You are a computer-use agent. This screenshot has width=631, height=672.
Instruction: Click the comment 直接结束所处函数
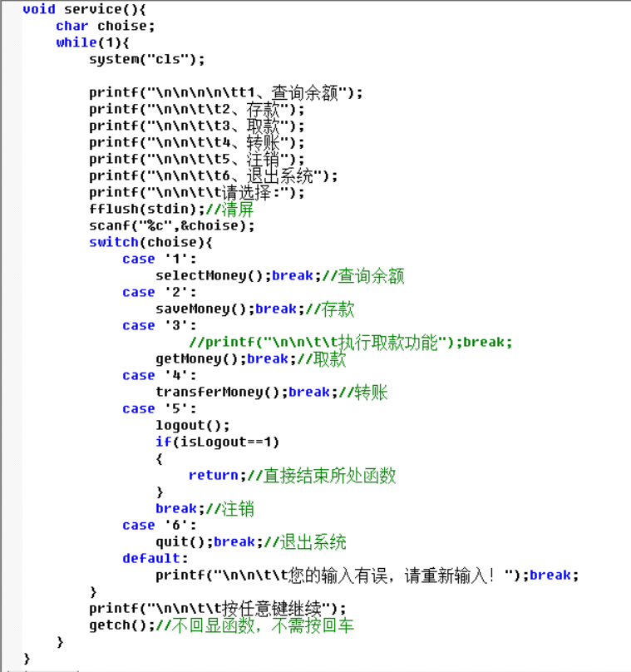click(321, 476)
